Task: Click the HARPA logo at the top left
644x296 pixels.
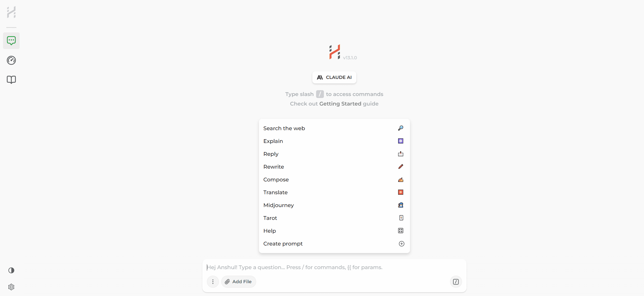Action: pyautogui.click(x=11, y=12)
